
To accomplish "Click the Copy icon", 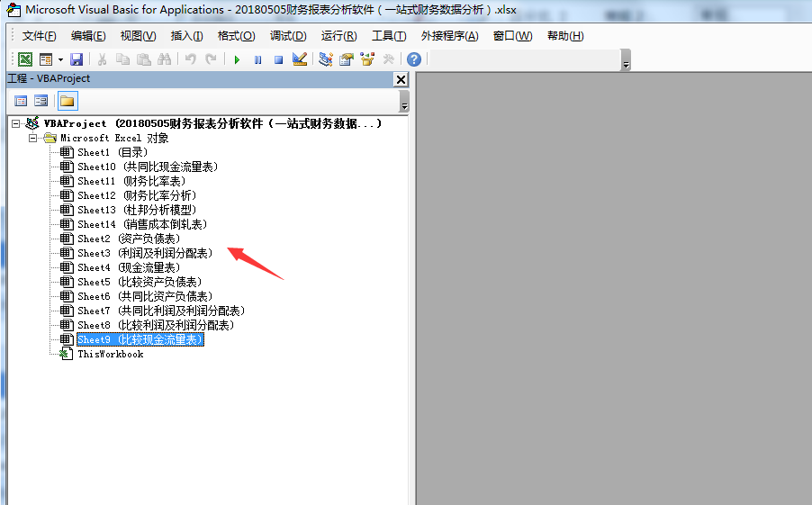I will (122, 59).
